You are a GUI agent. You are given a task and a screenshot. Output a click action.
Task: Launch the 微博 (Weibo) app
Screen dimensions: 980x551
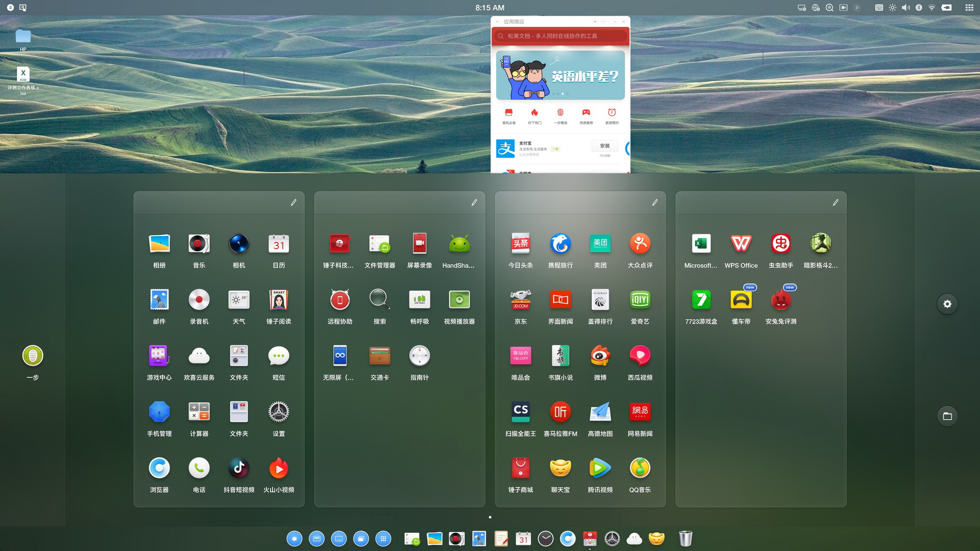pos(600,356)
